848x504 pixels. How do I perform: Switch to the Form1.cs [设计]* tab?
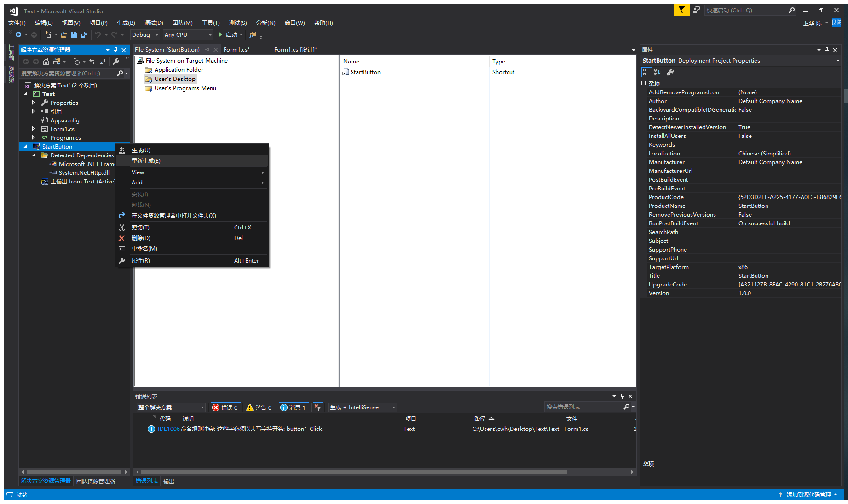295,50
